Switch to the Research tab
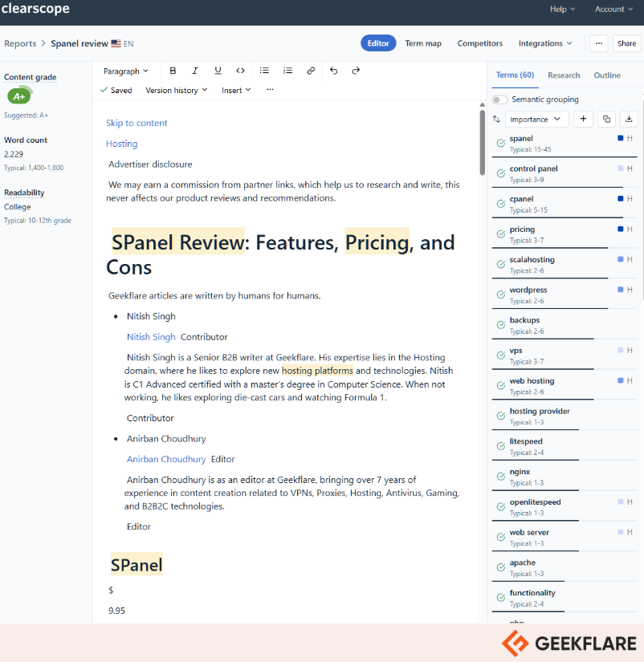Viewport: 644px width, 662px height. point(564,75)
